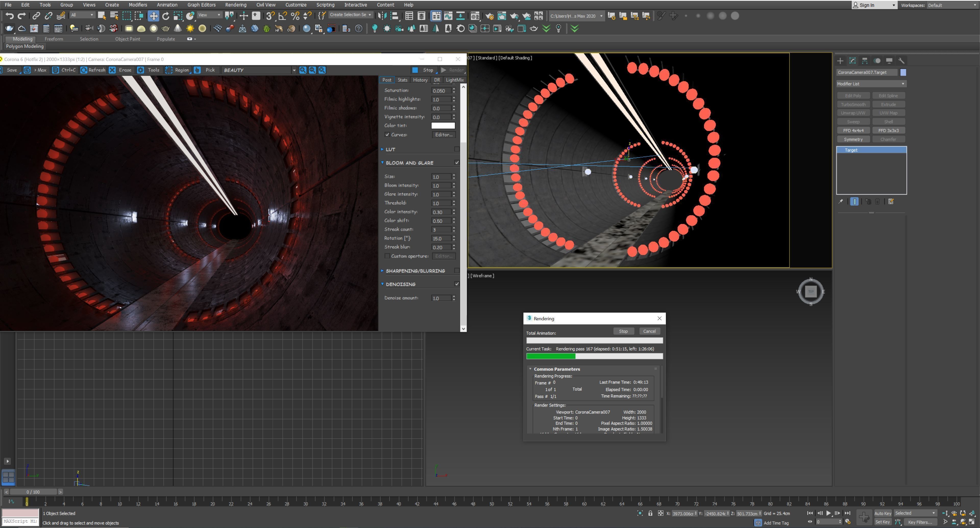
Task: Click the sun light icon in toolbar
Action: (190, 29)
